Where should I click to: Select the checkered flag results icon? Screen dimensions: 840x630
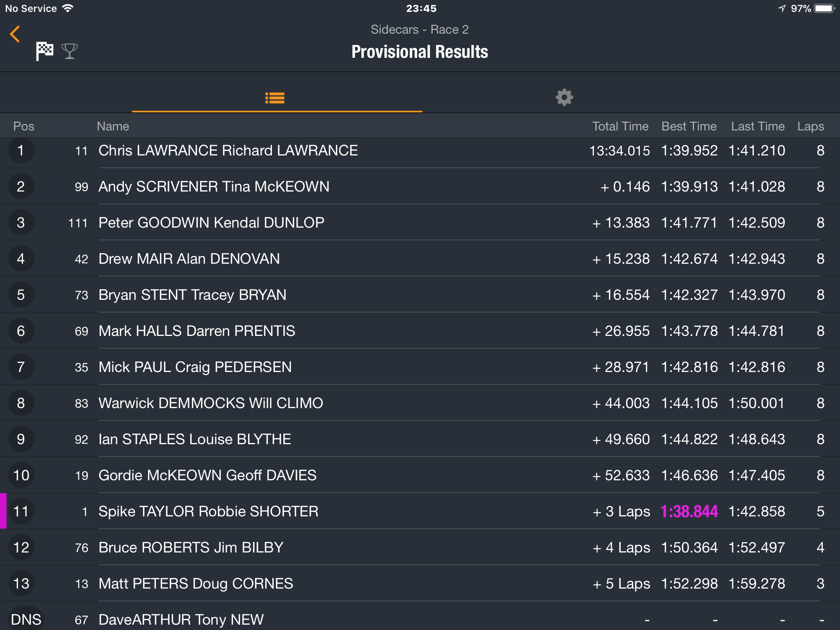45,51
